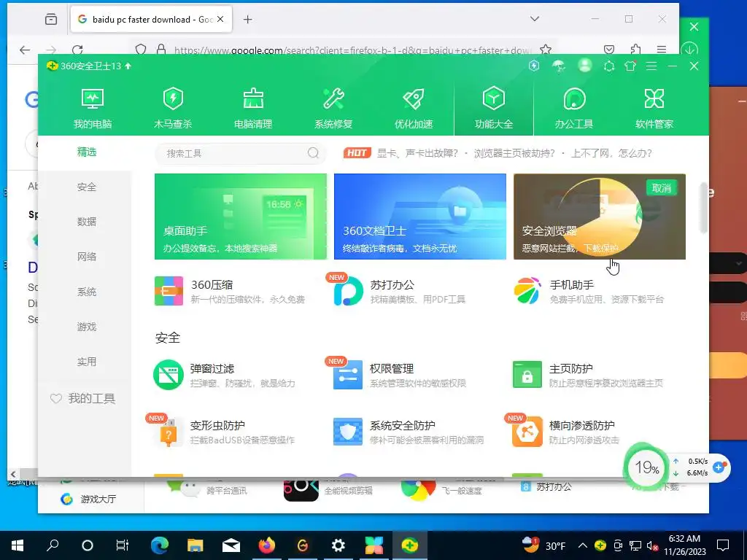Select 系统 category in sidebar
The width and height of the screenshot is (747, 560).
[x=87, y=292]
